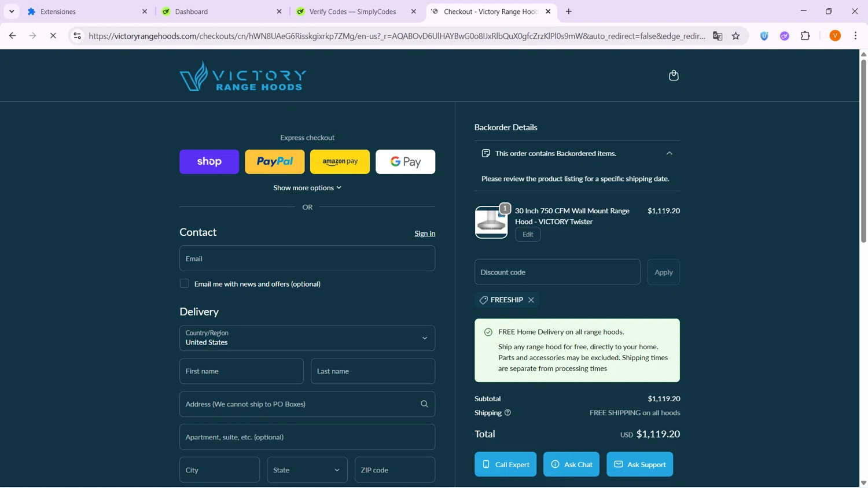Switch to the Dashboard tab
The width and height of the screenshot is (868, 488).
pyautogui.click(x=222, y=12)
